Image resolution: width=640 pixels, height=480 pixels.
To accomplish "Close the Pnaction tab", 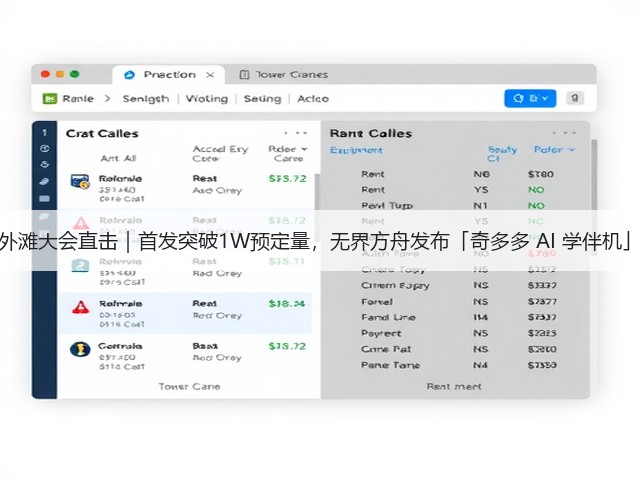I will point(210,75).
